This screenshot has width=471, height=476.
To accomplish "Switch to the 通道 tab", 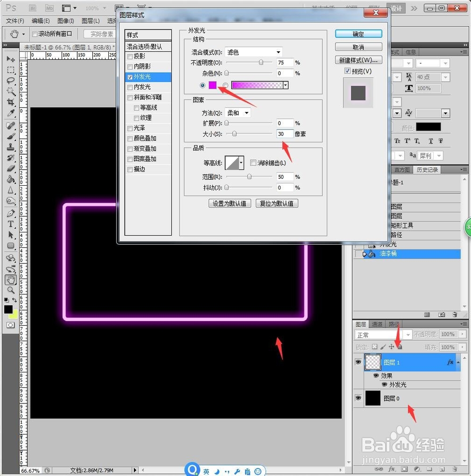I will coord(377,324).
